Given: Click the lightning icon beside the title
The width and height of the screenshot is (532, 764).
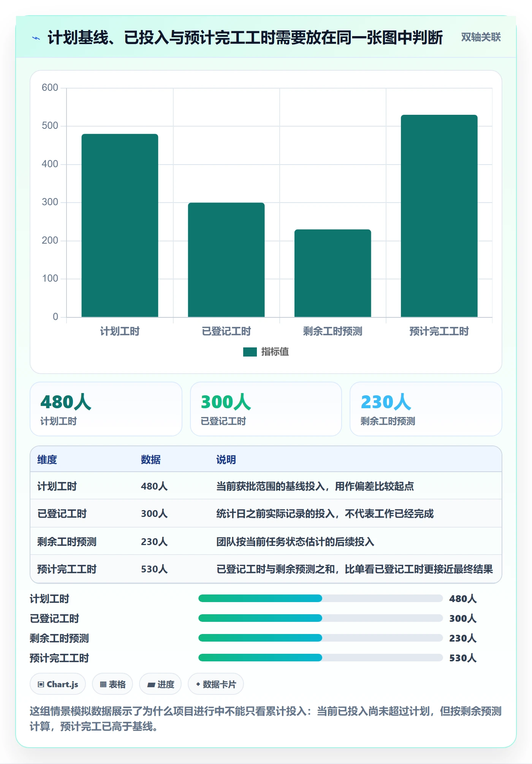Looking at the screenshot, I should 36,38.
